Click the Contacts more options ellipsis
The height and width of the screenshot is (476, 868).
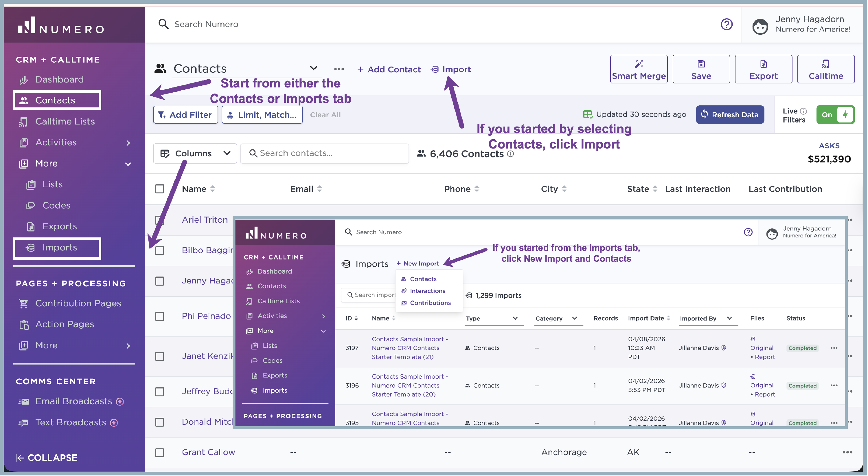pyautogui.click(x=339, y=69)
